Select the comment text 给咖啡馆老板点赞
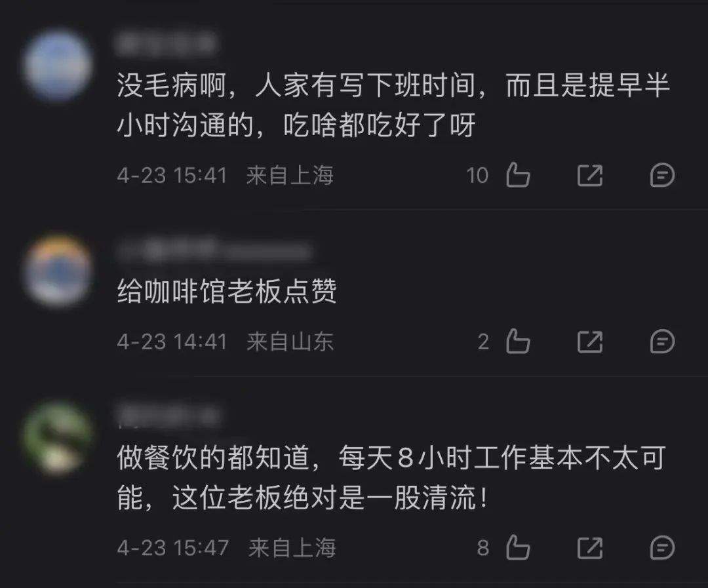The width and height of the screenshot is (708, 588). [227, 291]
